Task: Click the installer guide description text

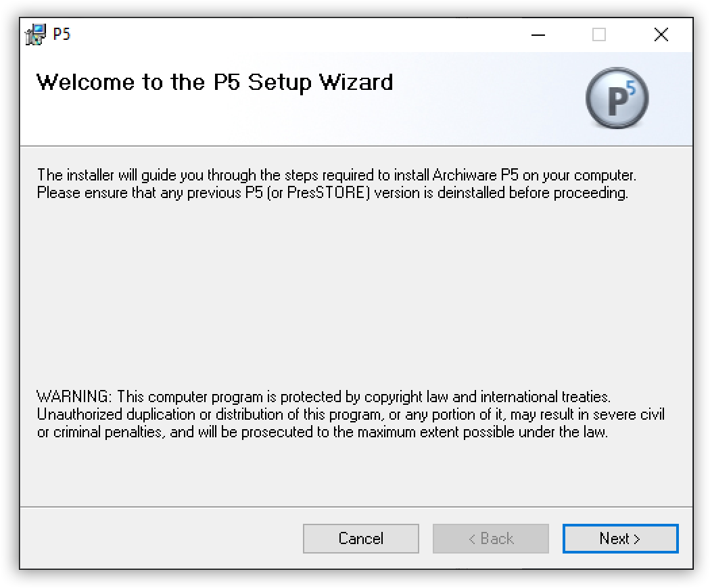Action: pyautogui.click(x=336, y=184)
